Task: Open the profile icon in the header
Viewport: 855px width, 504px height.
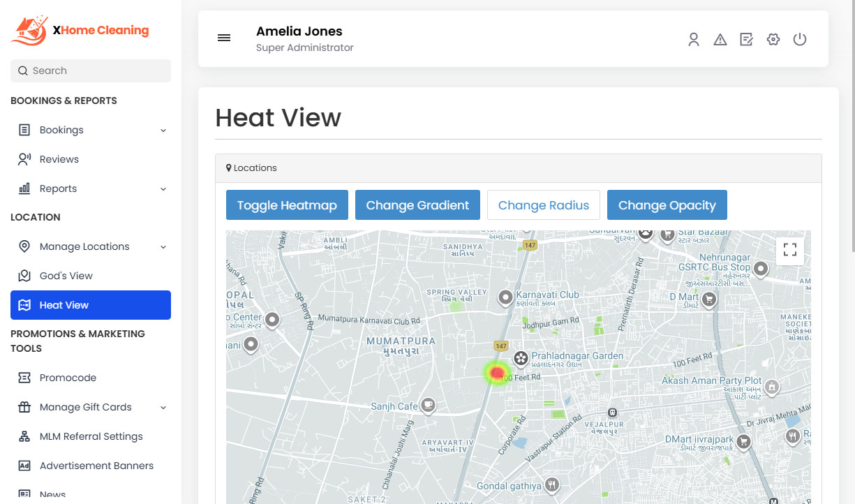Action: [693, 40]
